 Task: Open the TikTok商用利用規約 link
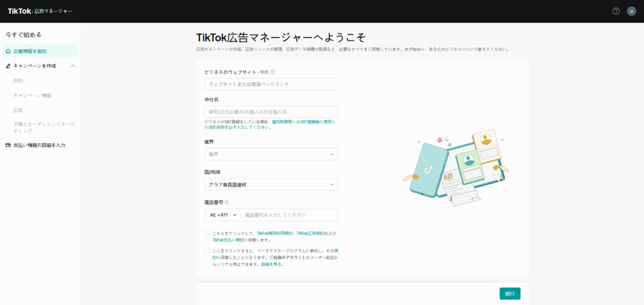(275, 233)
